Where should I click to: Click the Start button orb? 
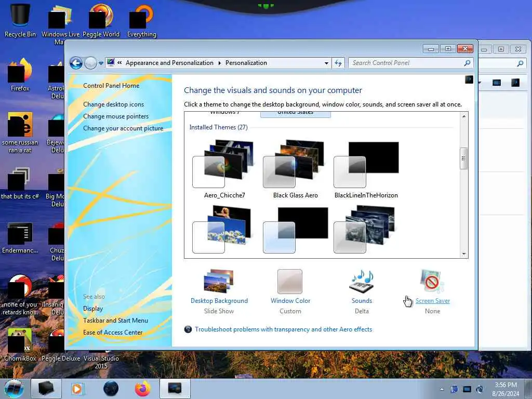pos(14,389)
